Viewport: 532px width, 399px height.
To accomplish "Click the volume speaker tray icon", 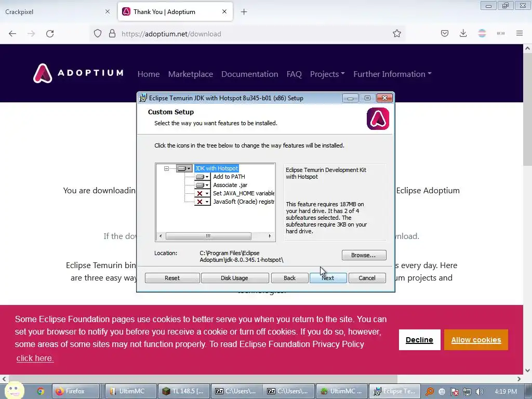I will coord(480,392).
